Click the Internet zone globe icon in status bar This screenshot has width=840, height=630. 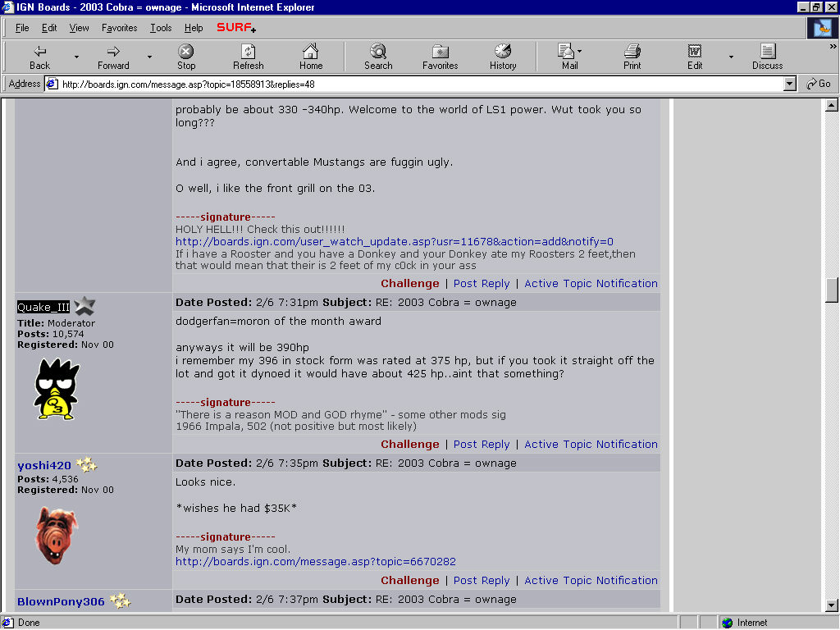727,623
